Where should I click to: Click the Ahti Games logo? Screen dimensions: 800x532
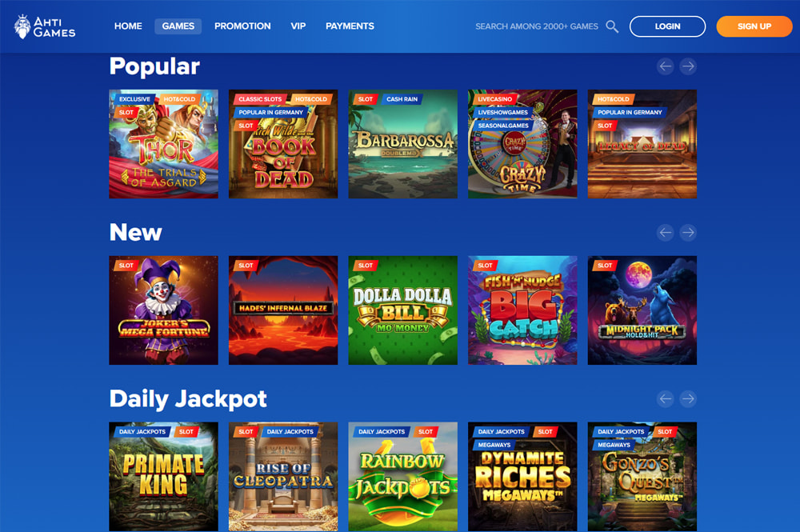pos(45,26)
